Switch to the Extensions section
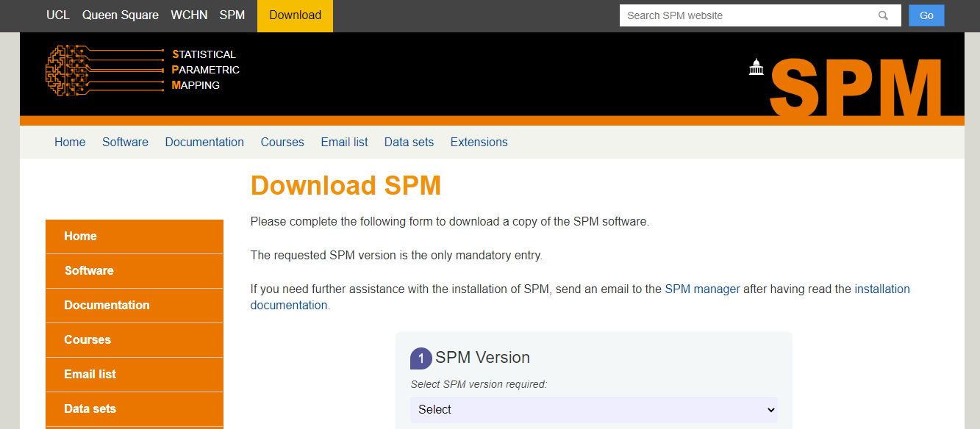 click(x=479, y=142)
